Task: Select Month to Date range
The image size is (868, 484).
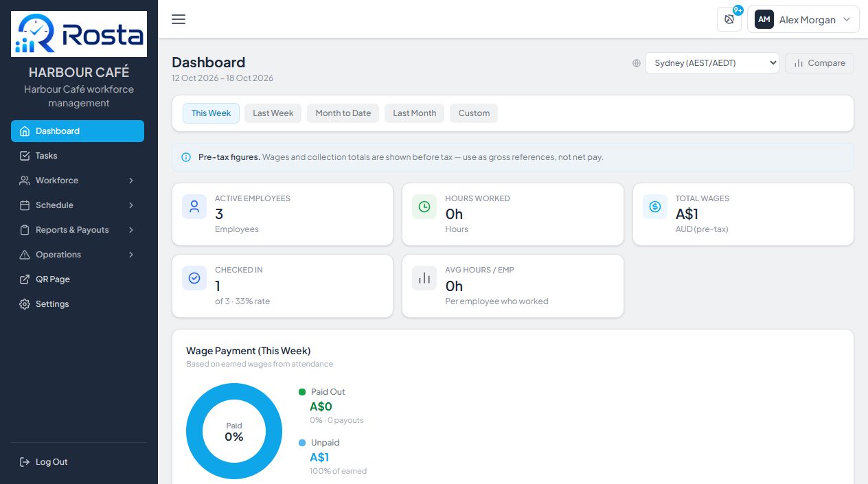Action: tap(343, 113)
